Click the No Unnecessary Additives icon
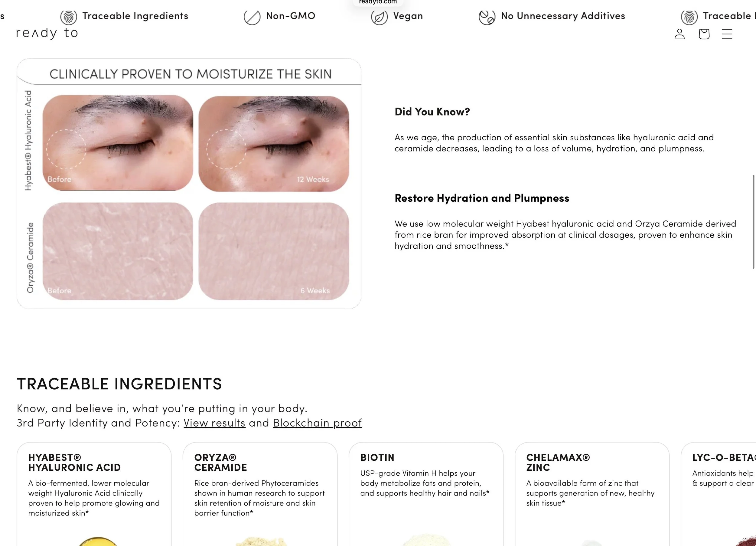Image resolution: width=756 pixels, height=546 pixels. click(487, 17)
